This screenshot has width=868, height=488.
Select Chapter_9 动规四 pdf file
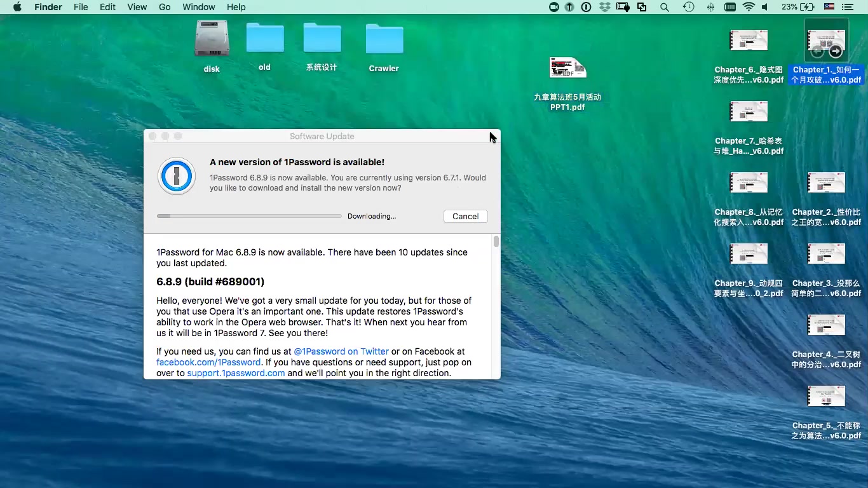749,254
